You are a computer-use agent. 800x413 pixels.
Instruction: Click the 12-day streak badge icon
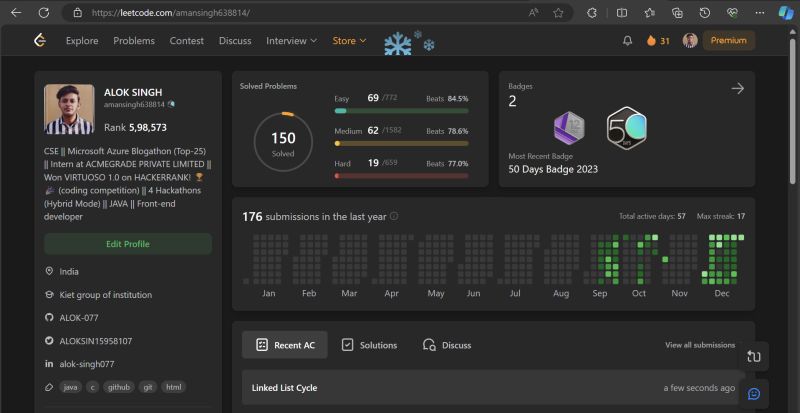coord(569,128)
